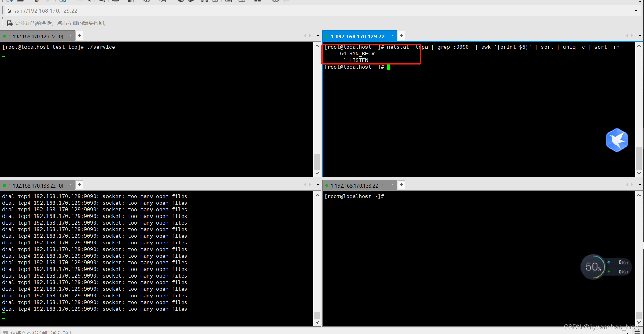Click the '要添加当前会话' hint text
Viewport: 644px width, 334px height.
[x=61, y=23]
